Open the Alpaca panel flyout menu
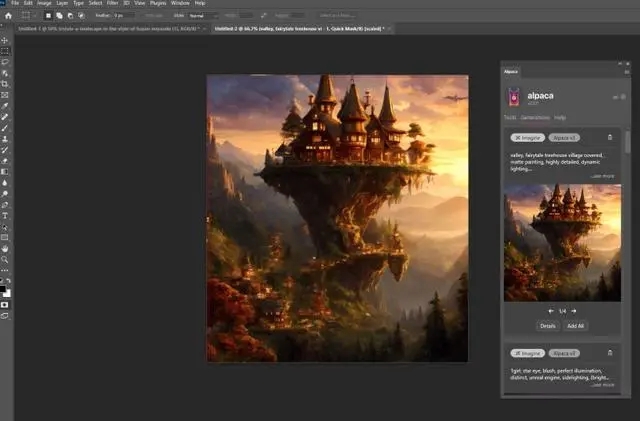 627,72
